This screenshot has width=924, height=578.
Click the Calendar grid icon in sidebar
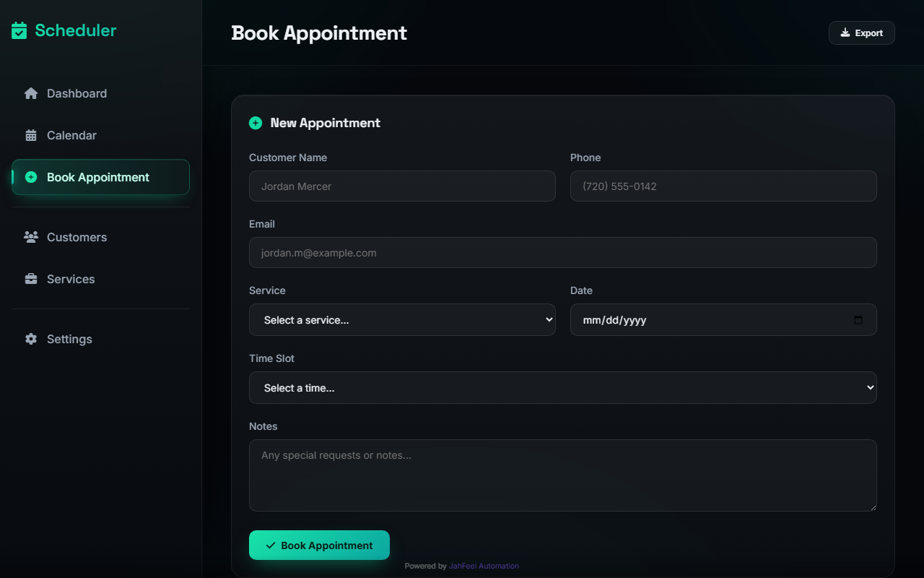[31, 135]
